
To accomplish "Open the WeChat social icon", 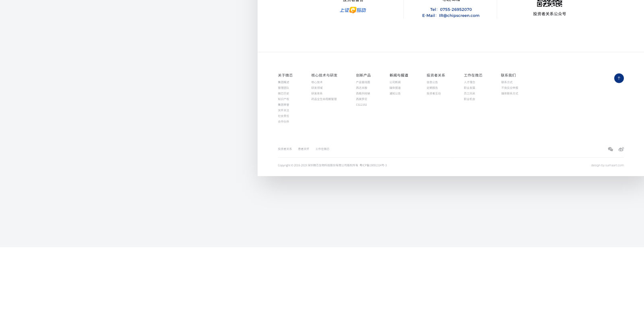I will pos(610,149).
